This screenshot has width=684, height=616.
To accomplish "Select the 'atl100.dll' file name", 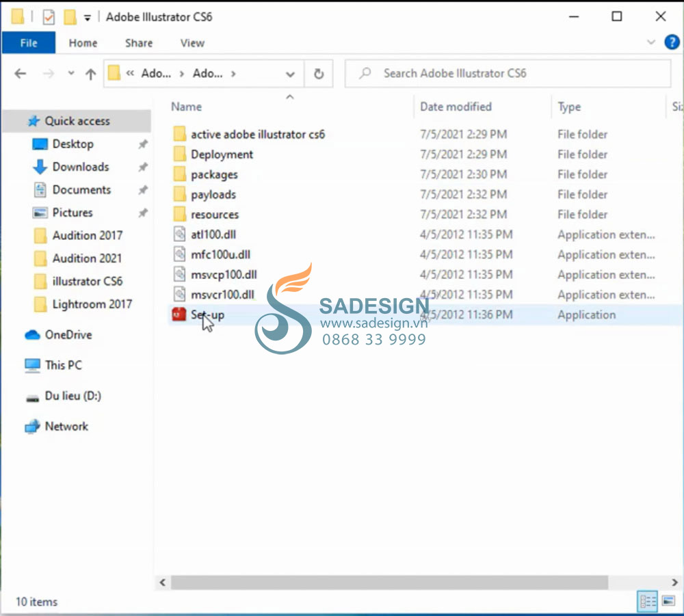I will pos(213,235).
